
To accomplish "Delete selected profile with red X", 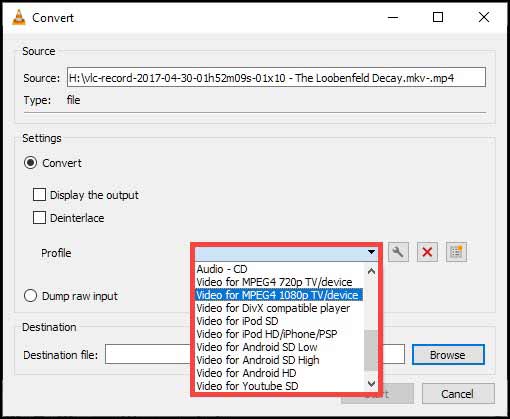I will tap(427, 252).
